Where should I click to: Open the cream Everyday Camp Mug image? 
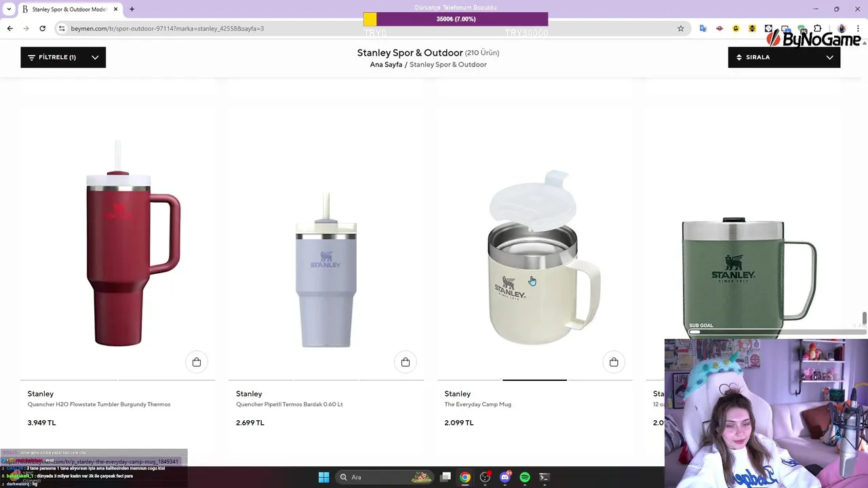pyautogui.click(x=535, y=244)
